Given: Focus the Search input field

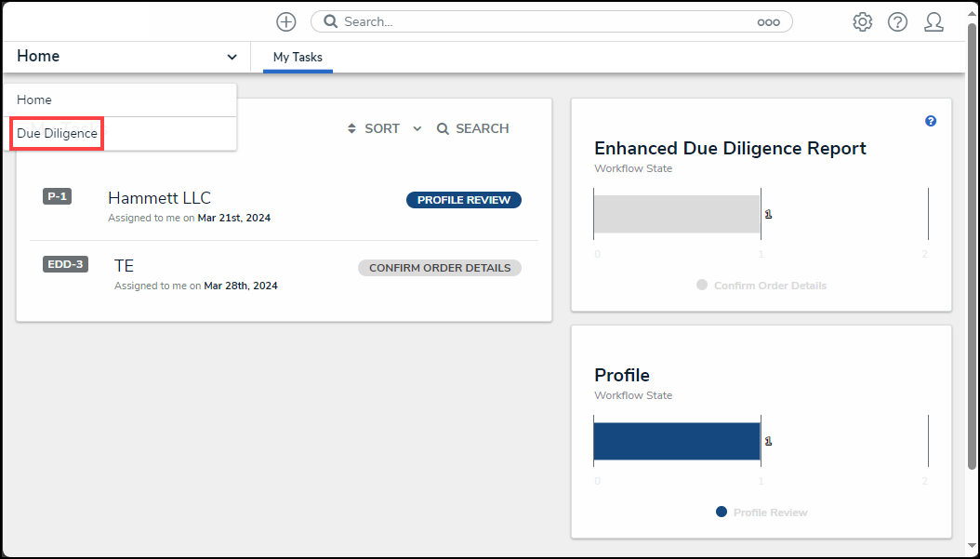Looking at the screenshot, I should pos(551,22).
